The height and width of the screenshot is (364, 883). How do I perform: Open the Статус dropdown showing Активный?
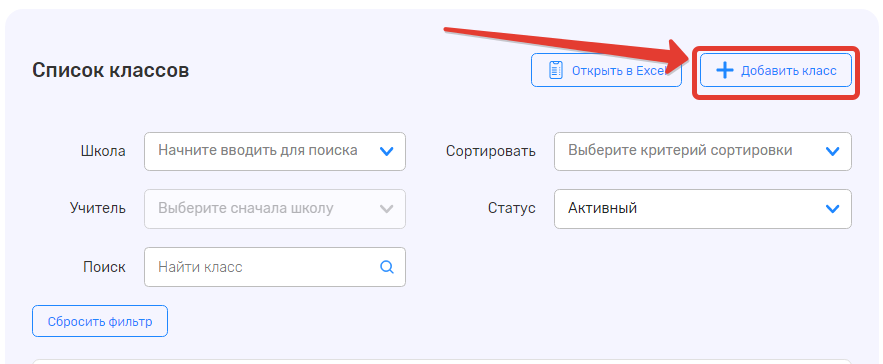tap(703, 209)
